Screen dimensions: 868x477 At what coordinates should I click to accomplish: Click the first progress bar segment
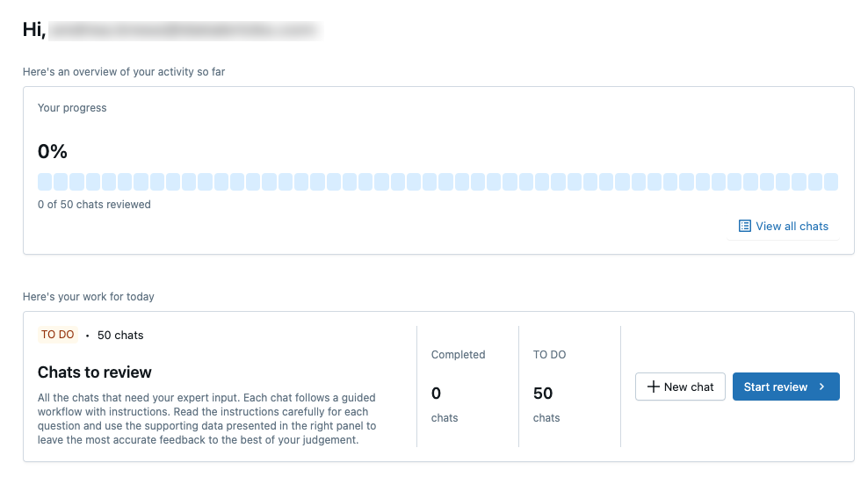coord(45,182)
